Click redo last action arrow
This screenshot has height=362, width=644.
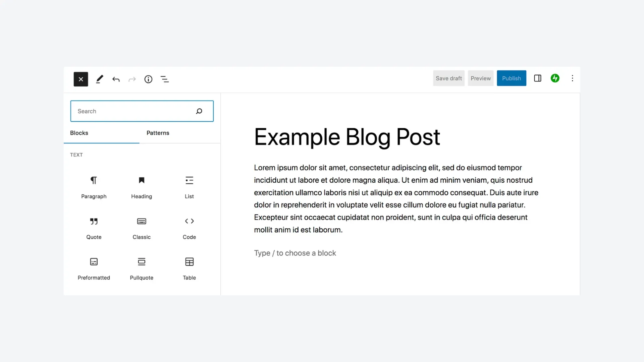(132, 79)
